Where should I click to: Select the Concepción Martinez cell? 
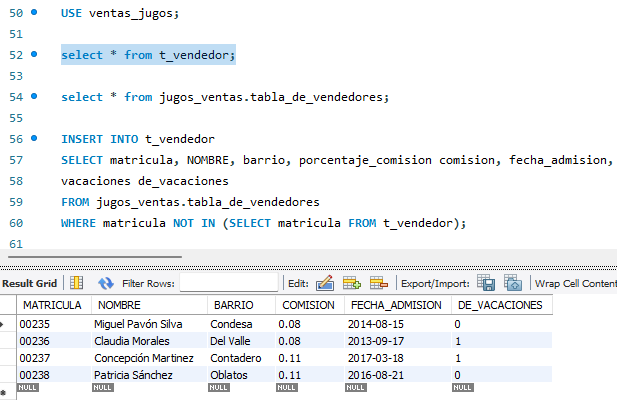point(150,358)
